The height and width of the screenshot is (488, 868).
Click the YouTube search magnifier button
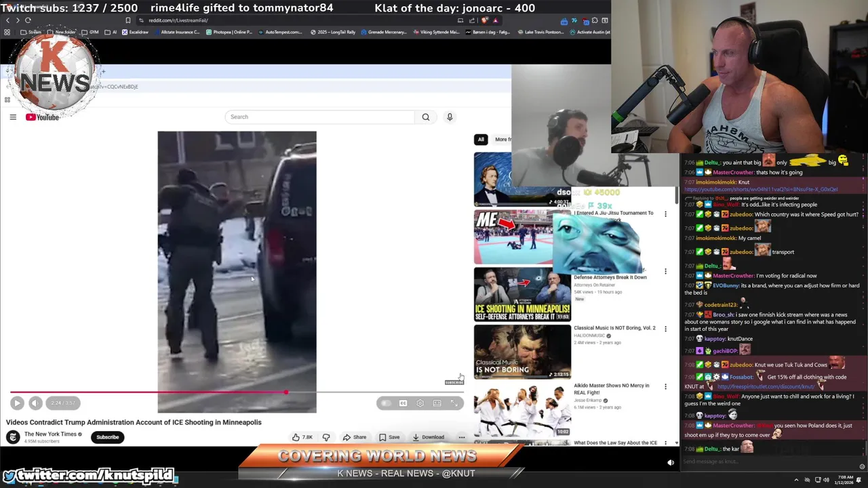tap(426, 117)
